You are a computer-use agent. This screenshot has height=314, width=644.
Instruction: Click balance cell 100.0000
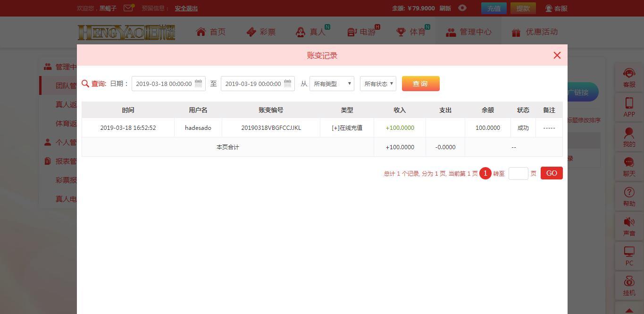pos(488,128)
